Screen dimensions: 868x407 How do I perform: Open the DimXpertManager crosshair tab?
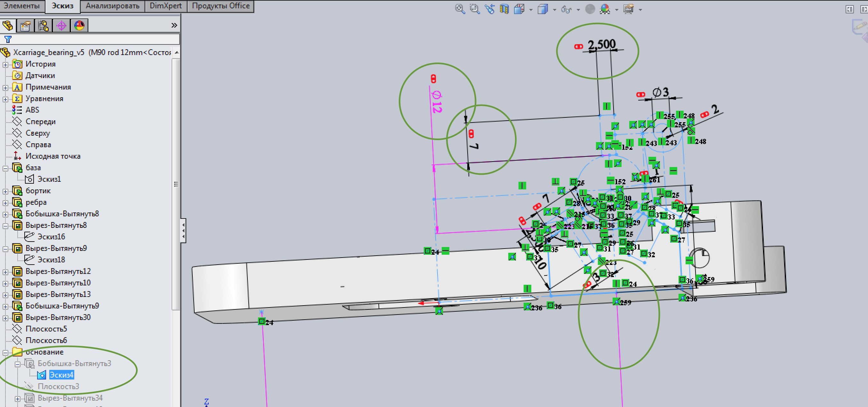coord(61,26)
